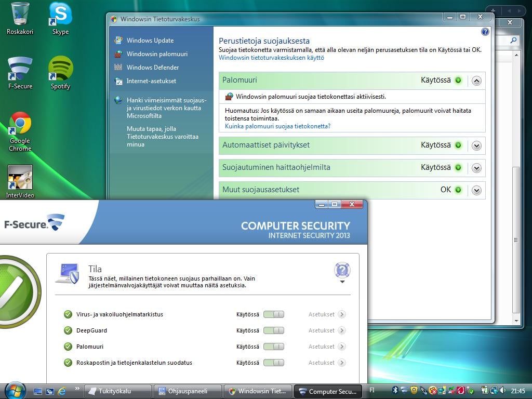This screenshot has height=399, width=532.
Task: Open dropdown arrow under F-Secure help icon
Action: (x=342, y=282)
